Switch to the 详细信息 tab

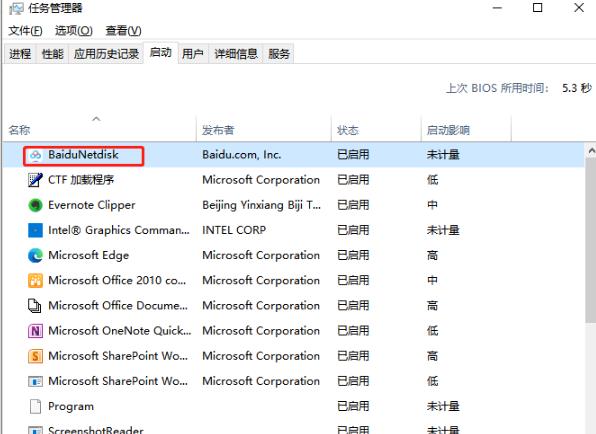pyautogui.click(x=236, y=54)
